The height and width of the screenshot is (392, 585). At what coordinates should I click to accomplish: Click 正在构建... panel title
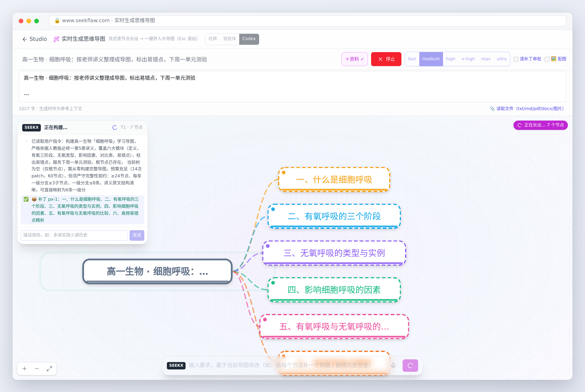click(x=56, y=128)
